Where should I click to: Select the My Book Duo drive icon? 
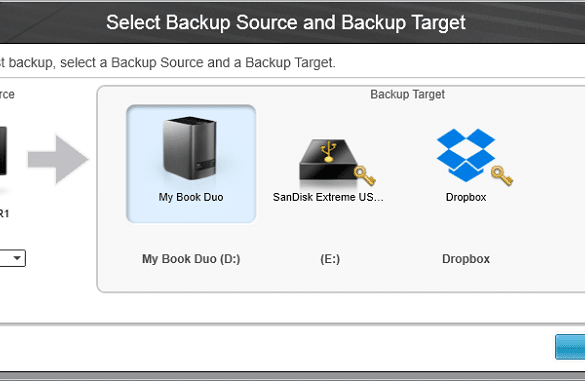click(190, 148)
